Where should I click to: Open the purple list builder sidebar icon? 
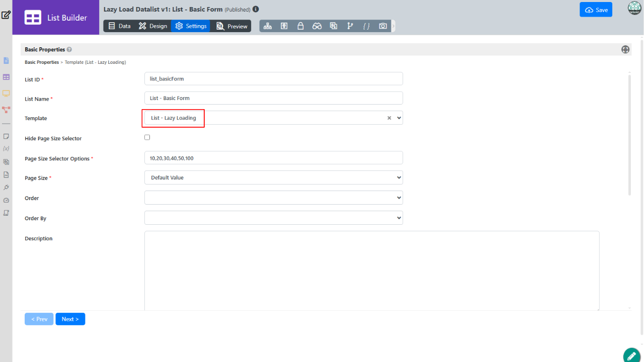pyautogui.click(x=6, y=77)
